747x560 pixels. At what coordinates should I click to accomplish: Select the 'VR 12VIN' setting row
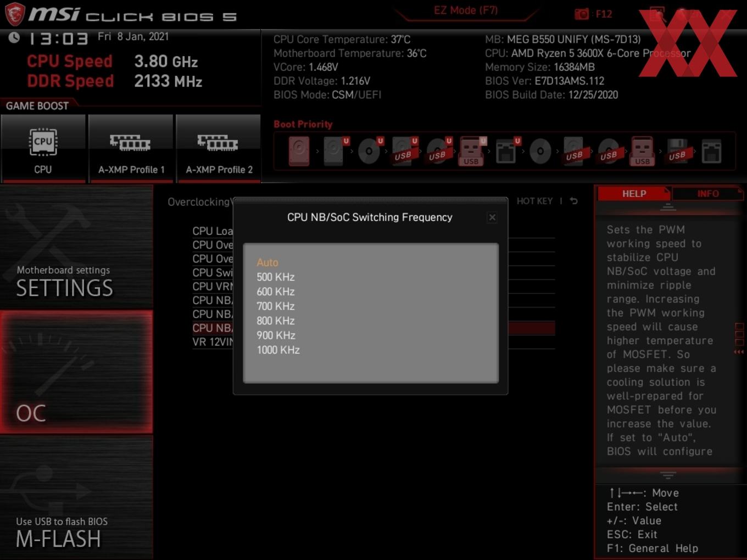pyautogui.click(x=213, y=341)
